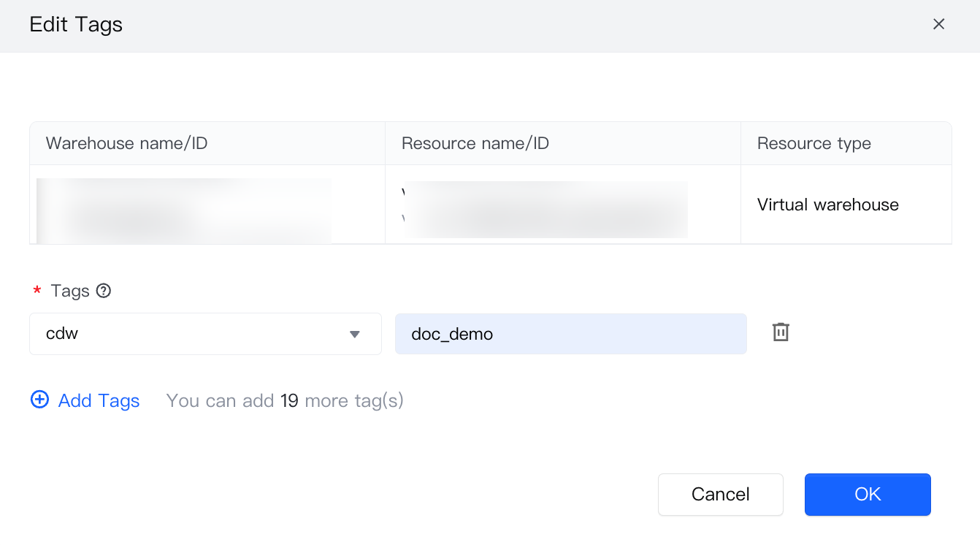Viewport: 980px width, 545px height.
Task: Click the remaining tags count hint text
Action: (x=285, y=400)
